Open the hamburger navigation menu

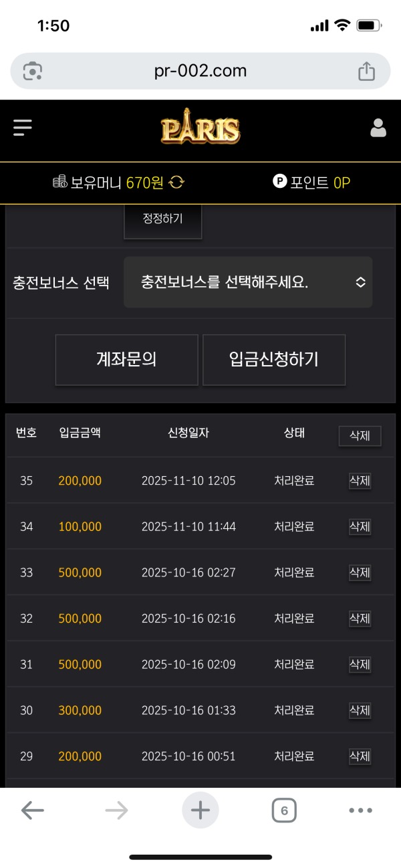[23, 128]
